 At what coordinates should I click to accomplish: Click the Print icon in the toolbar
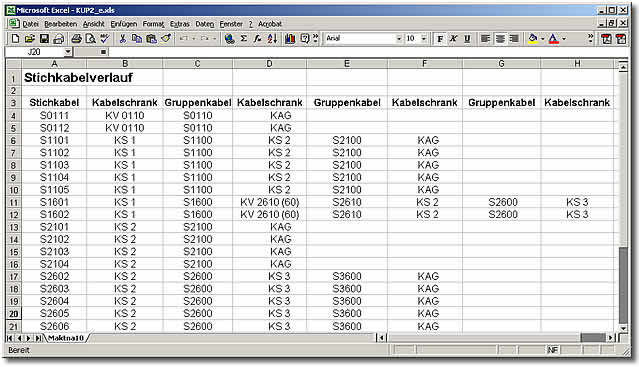(x=76, y=39)
